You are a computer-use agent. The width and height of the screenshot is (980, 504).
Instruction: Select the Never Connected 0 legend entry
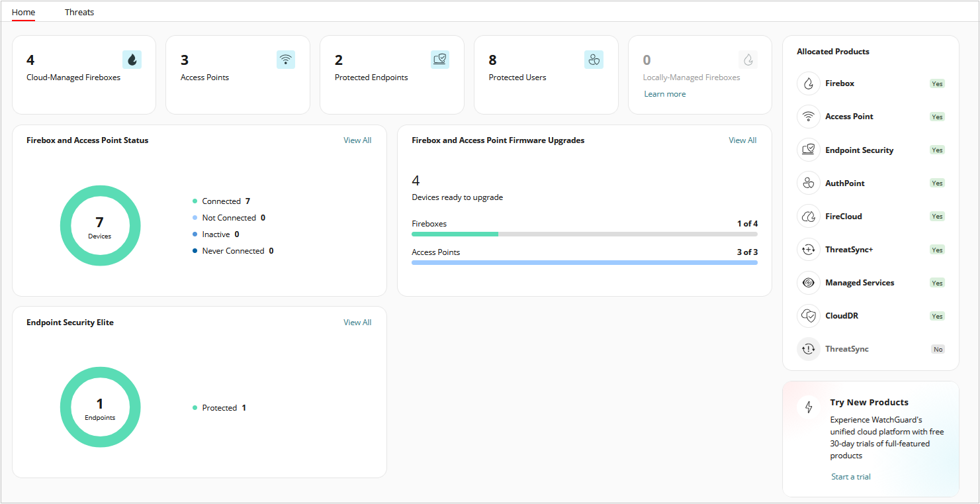(x=233, y=251)
